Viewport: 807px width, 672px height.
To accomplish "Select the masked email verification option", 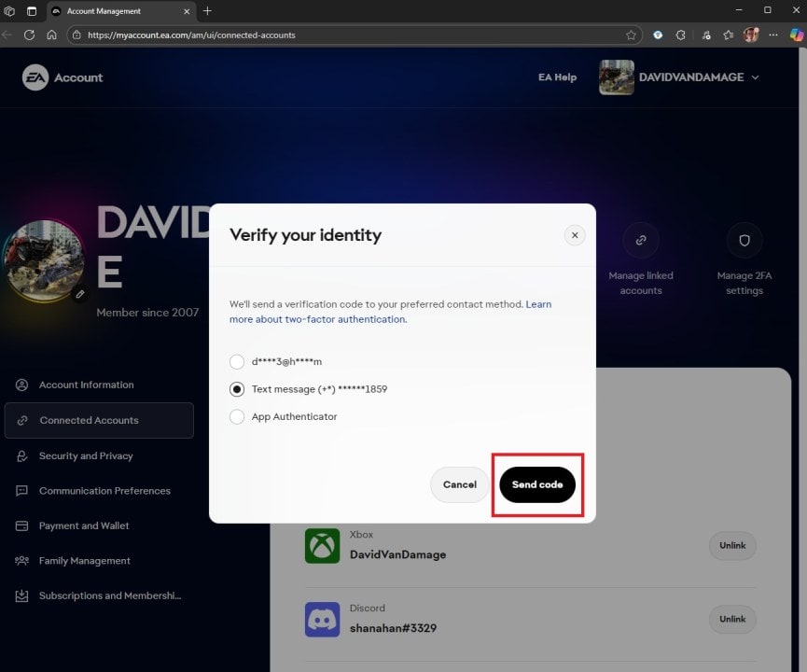I will (x=237, y=361).
